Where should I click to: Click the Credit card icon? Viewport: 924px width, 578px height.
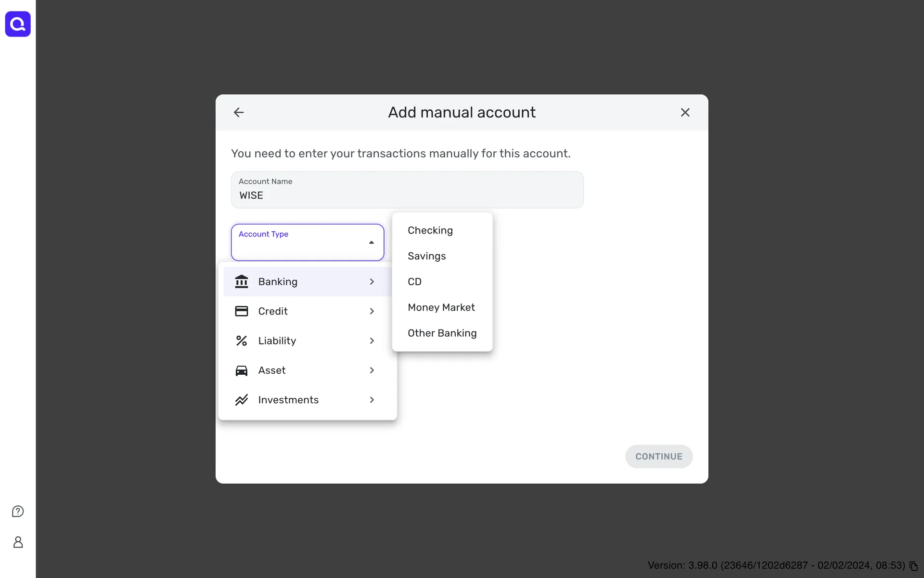pos(242,311)
